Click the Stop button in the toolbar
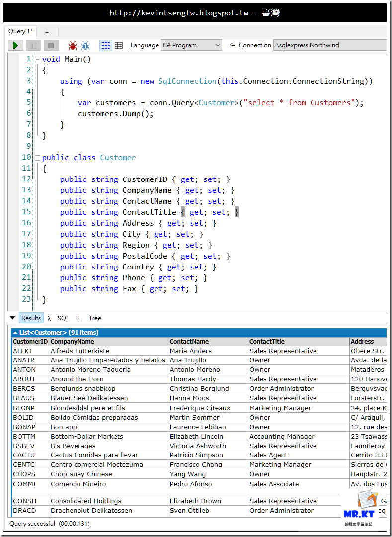Screen dimensions: 392x537 pos(51,45)
